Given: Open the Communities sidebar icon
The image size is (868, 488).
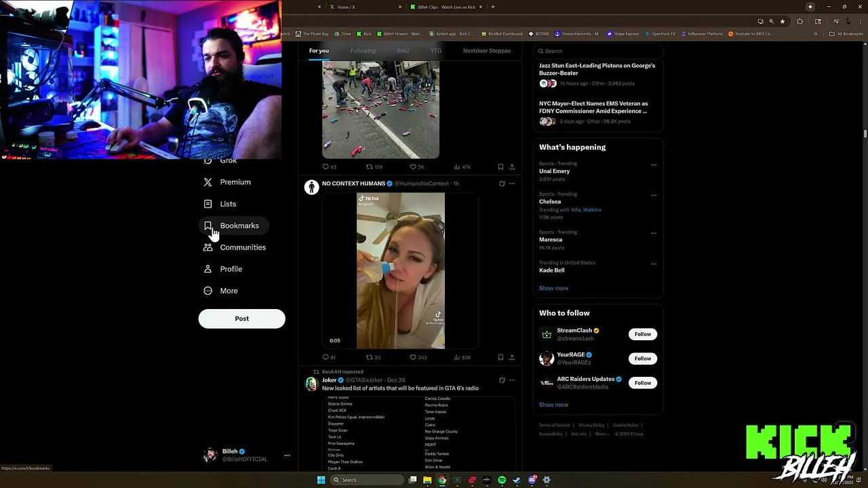Looking at the screenshot, I should (208, 247).
